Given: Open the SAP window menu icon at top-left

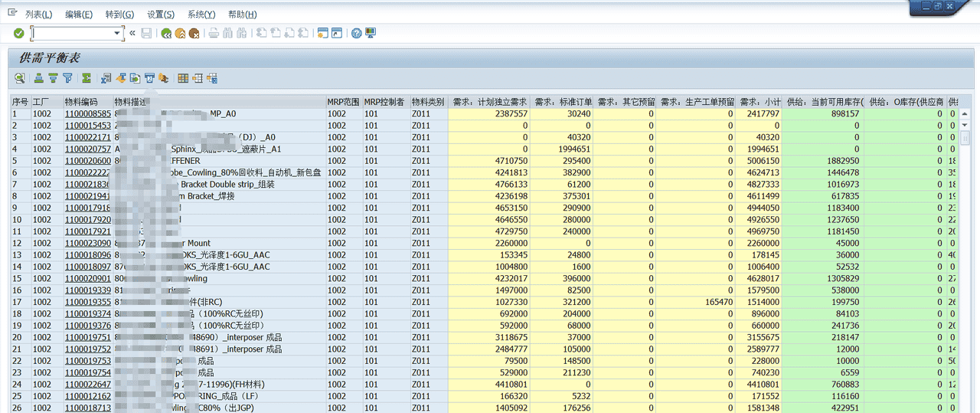Looking at the screenshot, I should 11,14.
